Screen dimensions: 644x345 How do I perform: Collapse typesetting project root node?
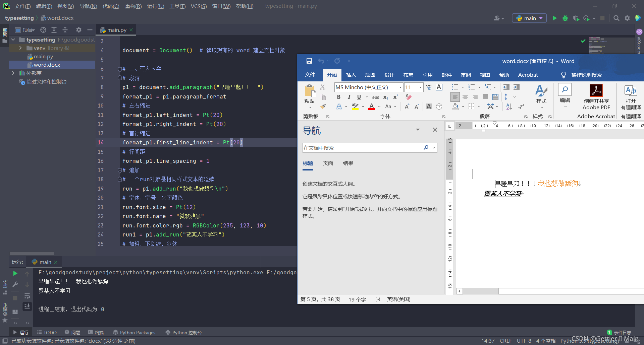13,40
